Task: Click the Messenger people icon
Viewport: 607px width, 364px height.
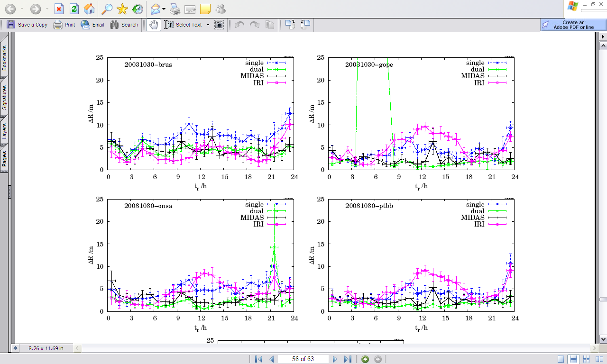Action: [221, 9]
